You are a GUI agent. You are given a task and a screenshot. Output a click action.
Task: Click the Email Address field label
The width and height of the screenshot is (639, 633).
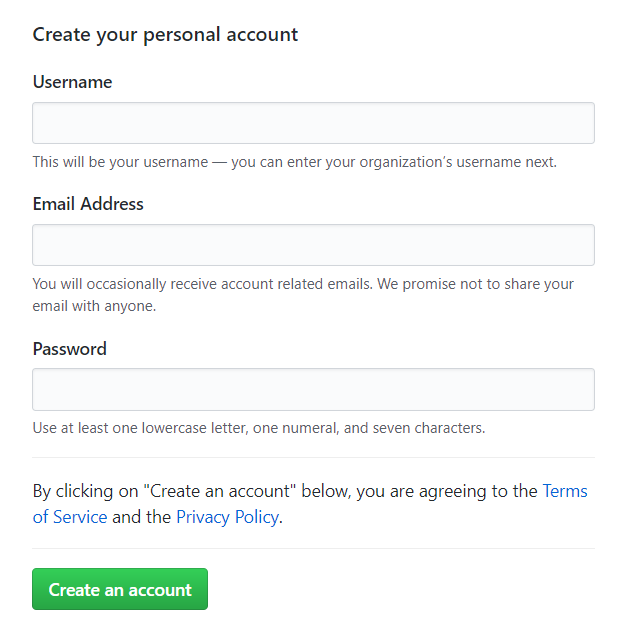click(88, 204)
